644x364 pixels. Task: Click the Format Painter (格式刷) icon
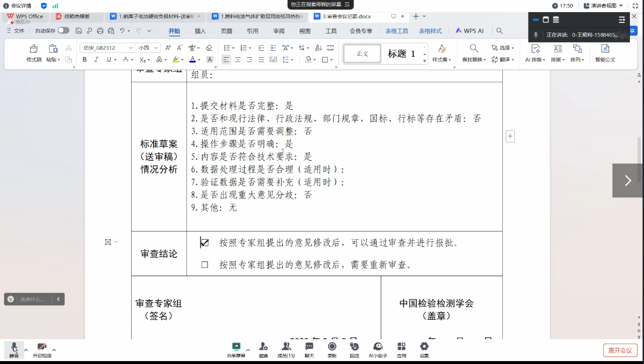pyautogui.click(x=34, y=49)
